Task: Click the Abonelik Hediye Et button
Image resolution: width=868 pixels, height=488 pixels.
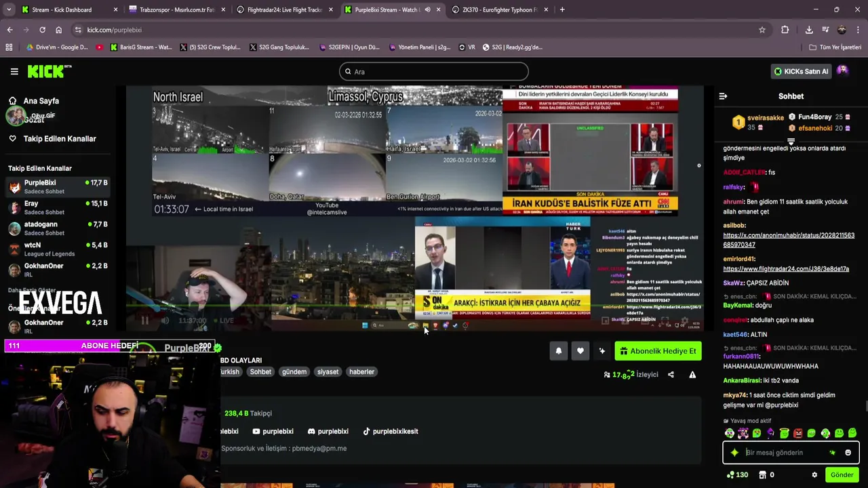Action: [x=658, y=351]
